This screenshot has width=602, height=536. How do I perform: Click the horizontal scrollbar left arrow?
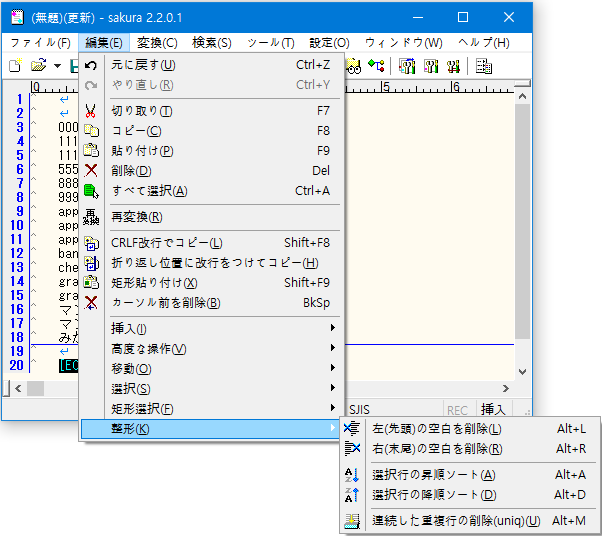point(18,389)
